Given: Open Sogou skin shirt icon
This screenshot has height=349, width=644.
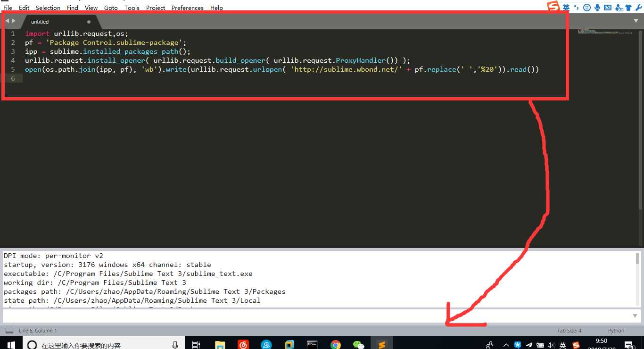Looking at the screenshot, I should coord(628,7).
